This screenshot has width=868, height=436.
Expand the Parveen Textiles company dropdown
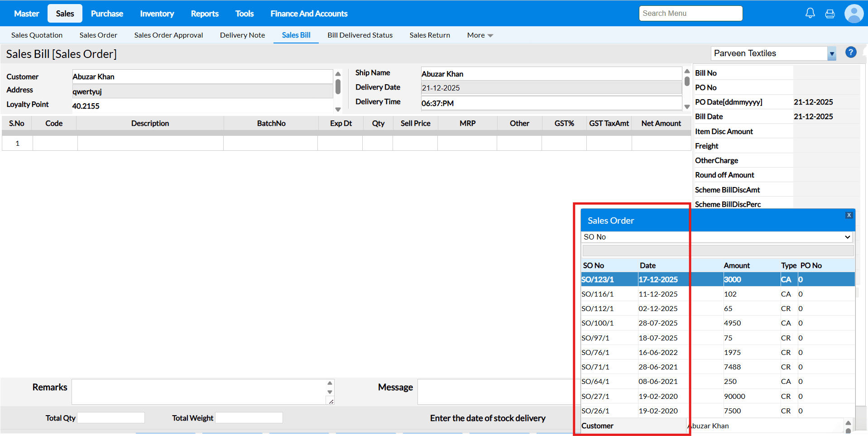pyautogui.click(x=831, y=53)
